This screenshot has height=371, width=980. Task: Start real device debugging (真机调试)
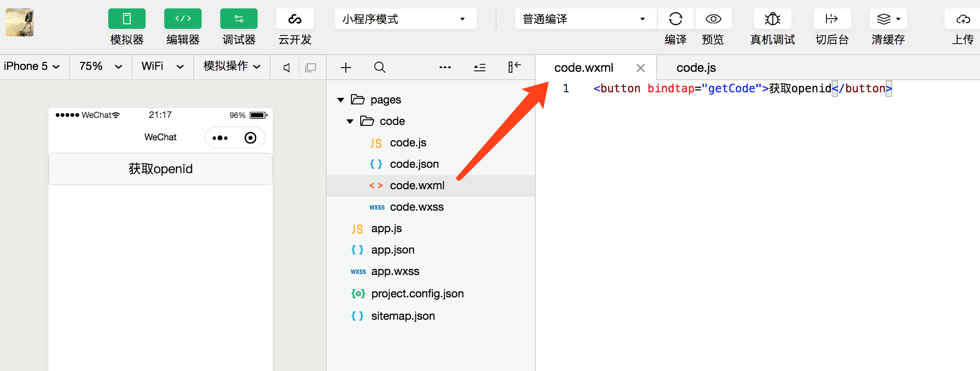pos(772,19)
